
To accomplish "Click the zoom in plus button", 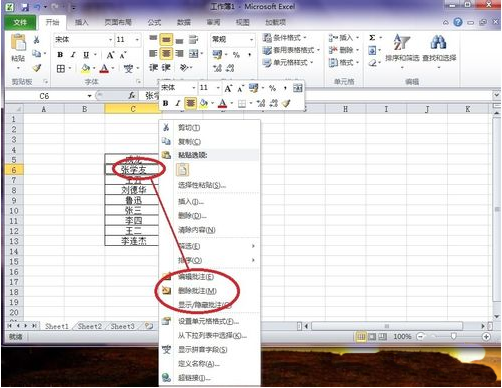I will coord(486,337).
